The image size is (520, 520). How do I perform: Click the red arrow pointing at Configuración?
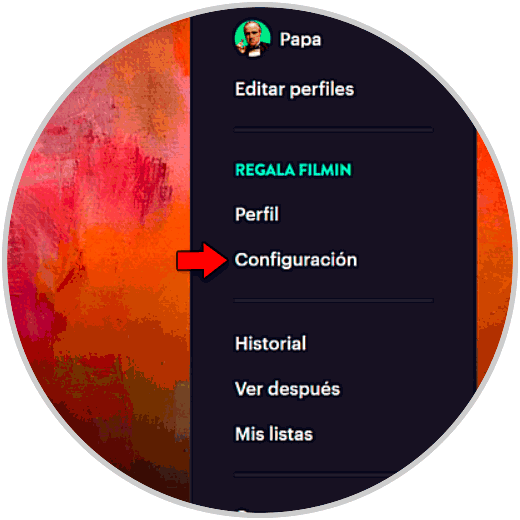click(202, 260)
